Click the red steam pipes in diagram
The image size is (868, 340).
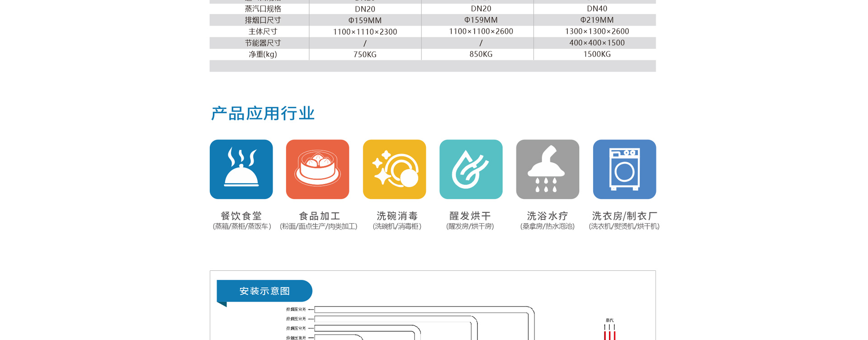[609, 333]
